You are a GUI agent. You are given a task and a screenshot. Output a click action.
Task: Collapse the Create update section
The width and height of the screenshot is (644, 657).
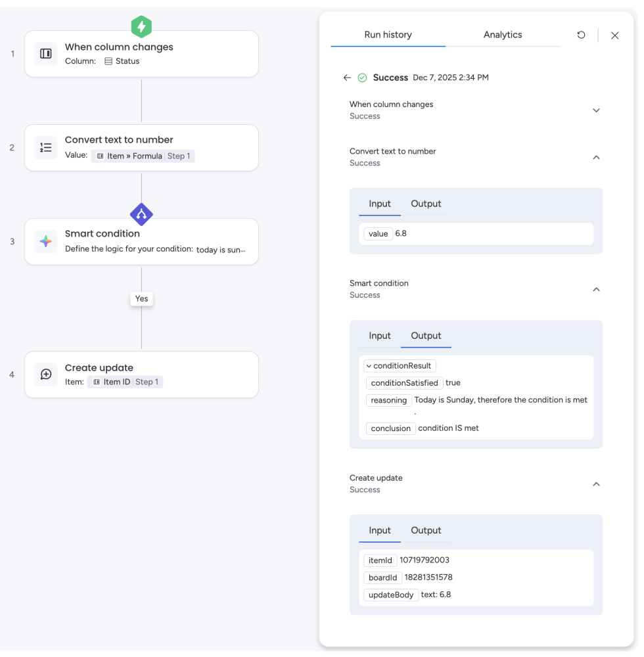(596, 484)
